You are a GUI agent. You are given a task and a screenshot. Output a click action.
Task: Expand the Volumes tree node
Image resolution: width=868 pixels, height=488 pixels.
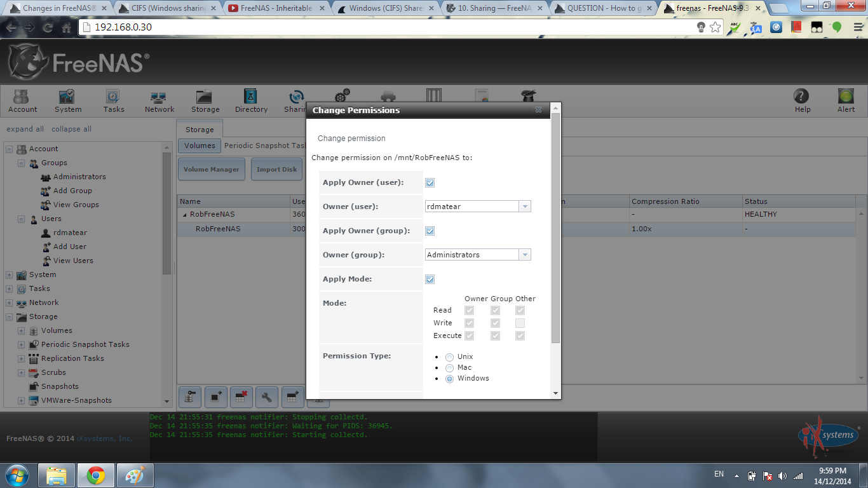click(x=21, y=331)
